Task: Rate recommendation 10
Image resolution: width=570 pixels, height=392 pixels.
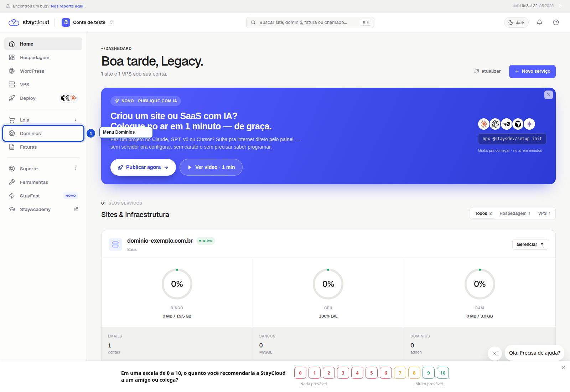Action: (443, 373)
